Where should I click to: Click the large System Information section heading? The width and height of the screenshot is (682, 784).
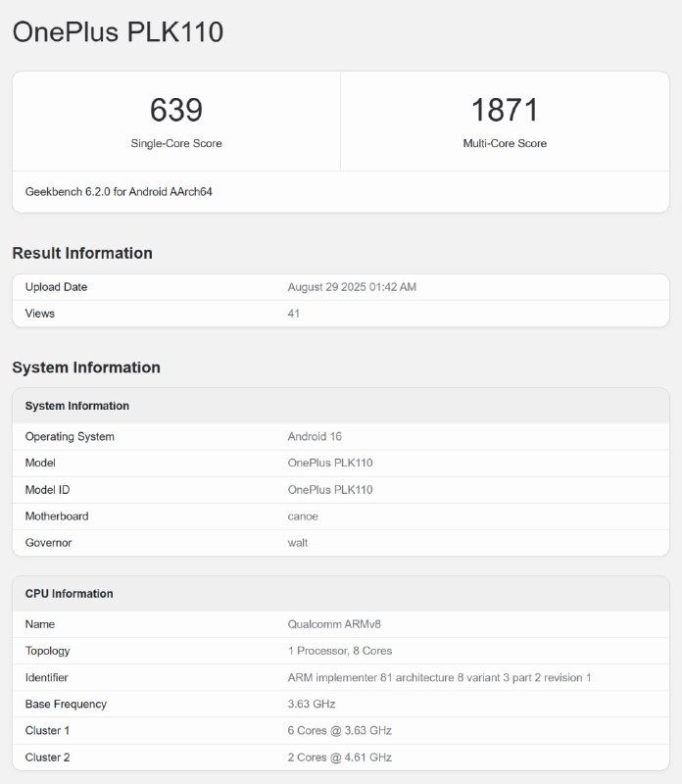coord(86,367)
